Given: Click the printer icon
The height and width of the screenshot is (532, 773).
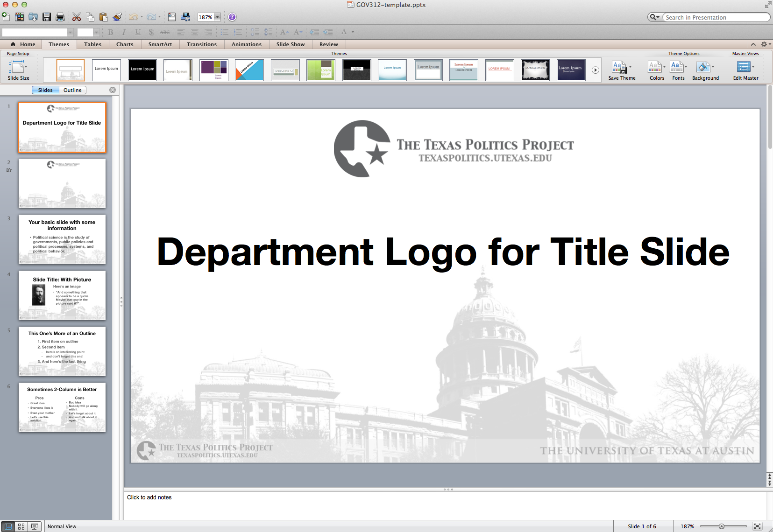Looking at the screenshot, I should 60,17.
